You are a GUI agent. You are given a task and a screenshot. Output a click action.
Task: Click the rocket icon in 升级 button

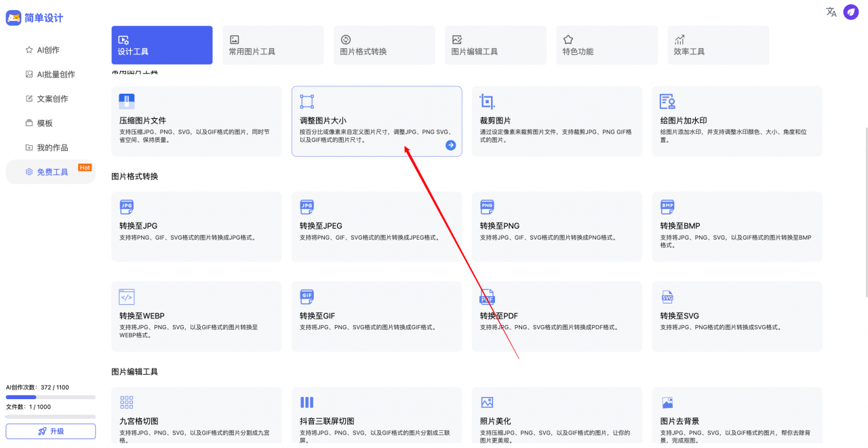tap(42, 431)
